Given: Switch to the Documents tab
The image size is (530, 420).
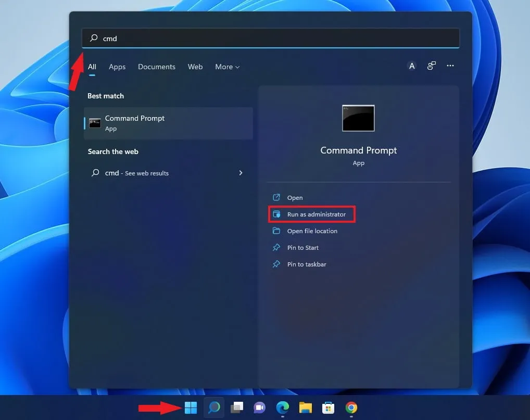Looking at the screenshot, I should (157, 67).
